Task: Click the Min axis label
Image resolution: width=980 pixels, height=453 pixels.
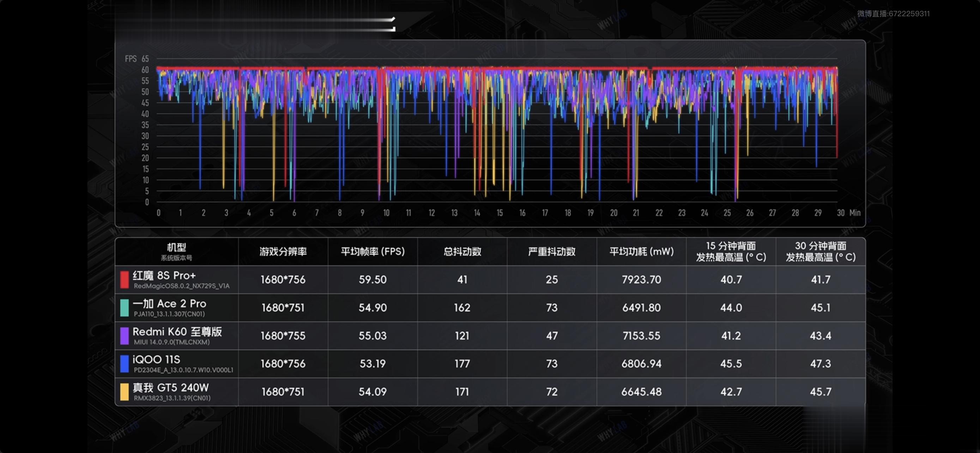Action: point(855,213)
